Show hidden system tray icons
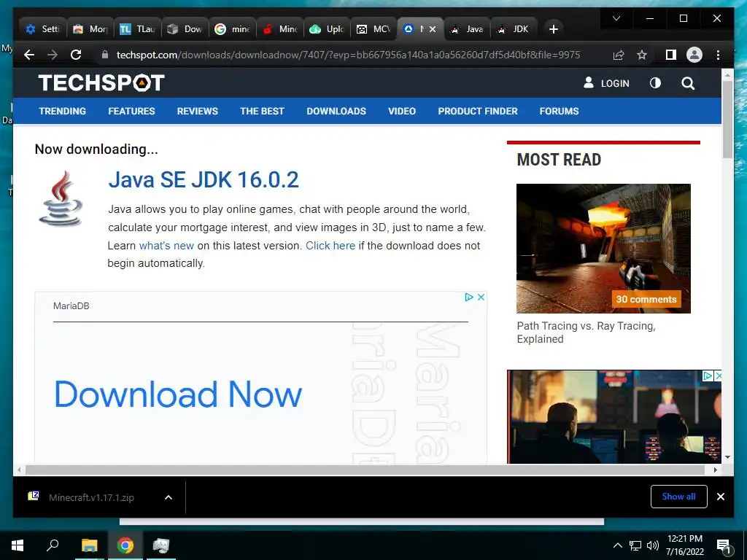This screenshot has height=560, width=747. [x=617, y=545]
